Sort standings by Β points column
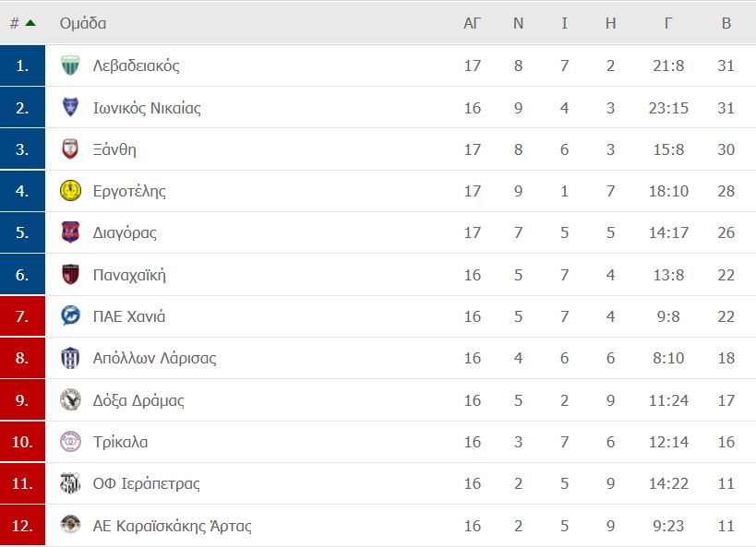This screenshot has height=547, width=756. point(726,23)
